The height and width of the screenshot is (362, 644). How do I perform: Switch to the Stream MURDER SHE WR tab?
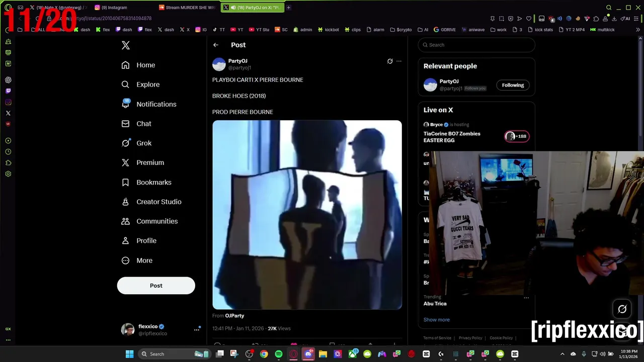click(187, 8)
